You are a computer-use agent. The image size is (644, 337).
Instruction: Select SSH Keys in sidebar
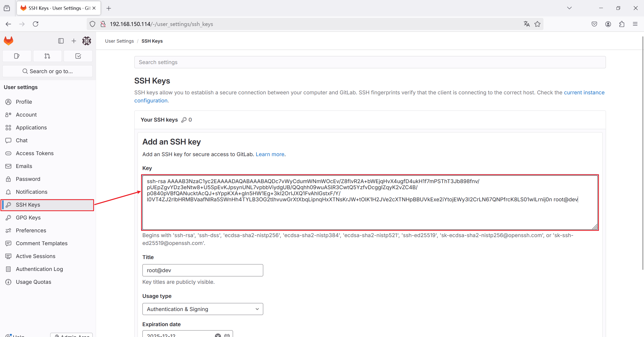point(47,205)
